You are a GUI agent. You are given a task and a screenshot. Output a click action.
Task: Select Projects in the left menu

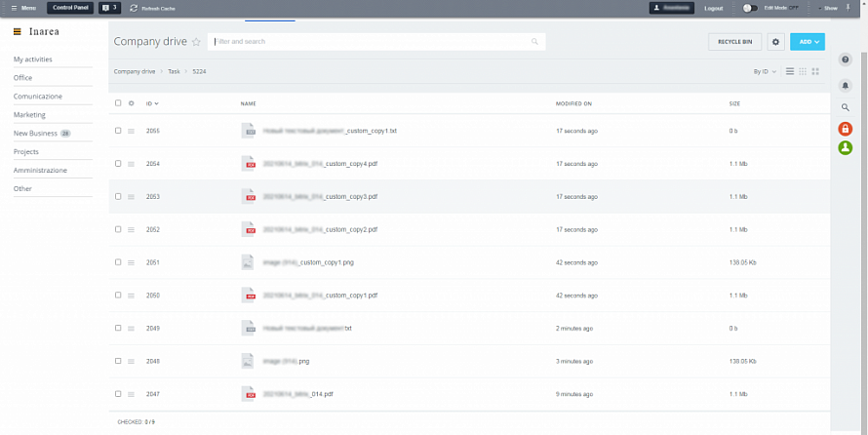click(26, 151)
